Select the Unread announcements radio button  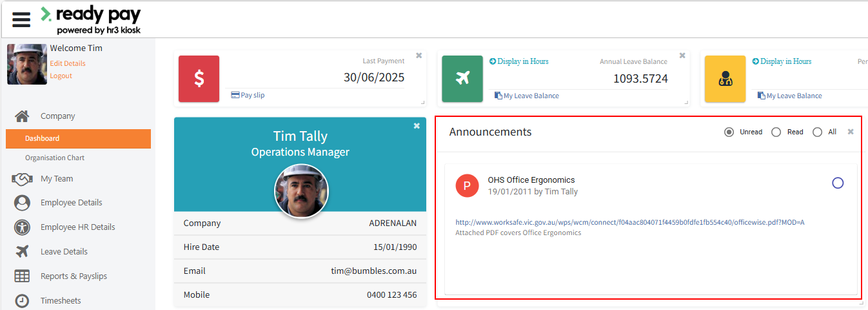point(729,132)
